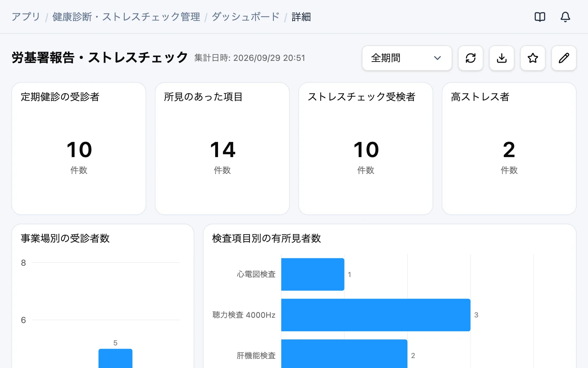Open notifications bell
Screen dimensions: 588x368
(565, 17)
